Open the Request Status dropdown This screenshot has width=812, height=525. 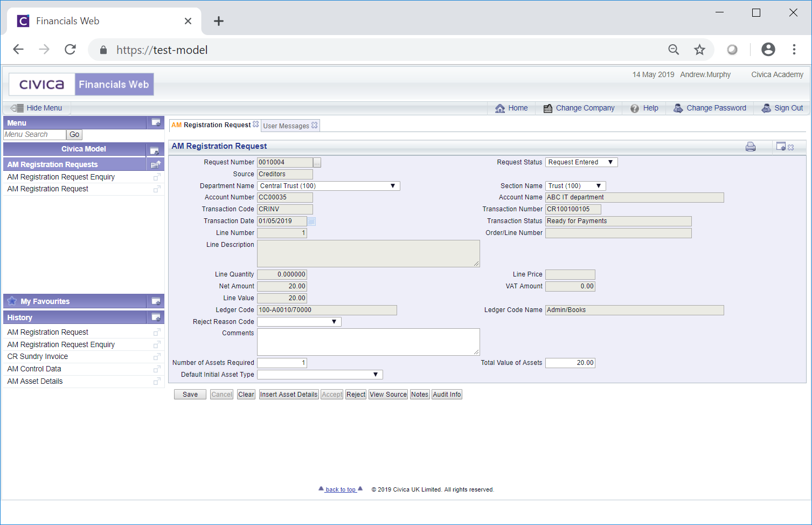pos(581,162)
